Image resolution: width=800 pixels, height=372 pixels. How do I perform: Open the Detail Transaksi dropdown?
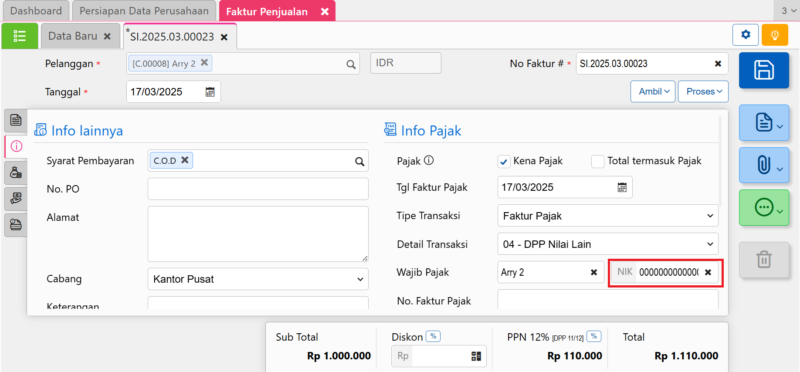pyautogui.click(x=608, y=244)
